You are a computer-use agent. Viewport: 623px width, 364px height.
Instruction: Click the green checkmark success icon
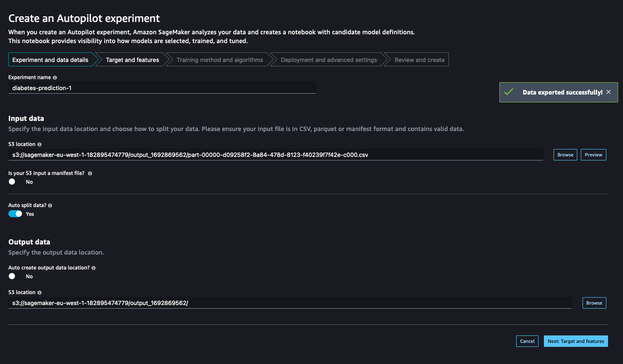pyautogui.click(x=509, y=92)
